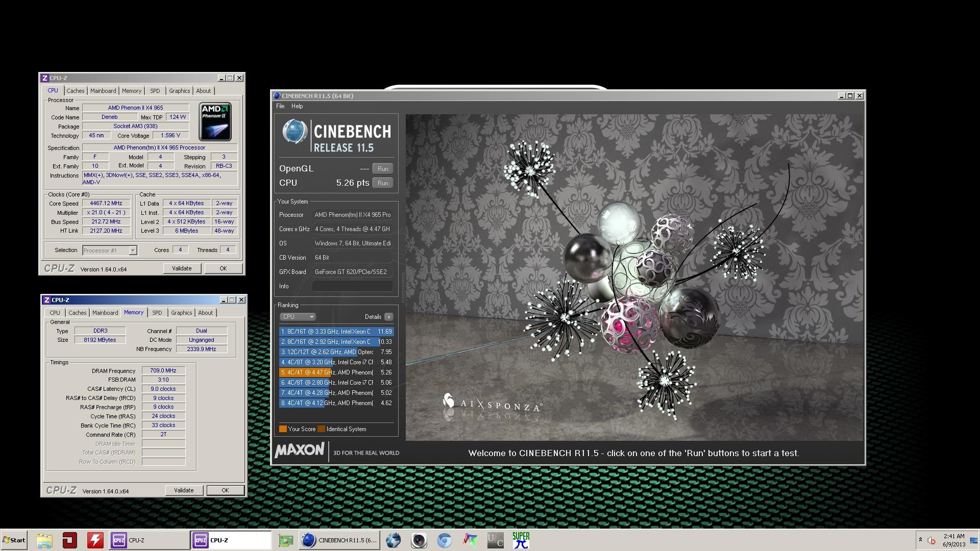Open SPD tab in upper CPU-Z window
The image size is (980, 551).
(x=155, y=91)
